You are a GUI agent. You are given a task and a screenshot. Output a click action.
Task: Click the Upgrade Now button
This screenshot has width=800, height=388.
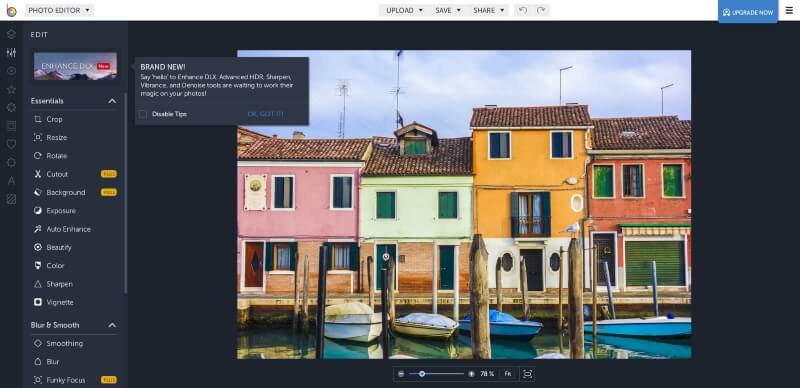[748, 12]
